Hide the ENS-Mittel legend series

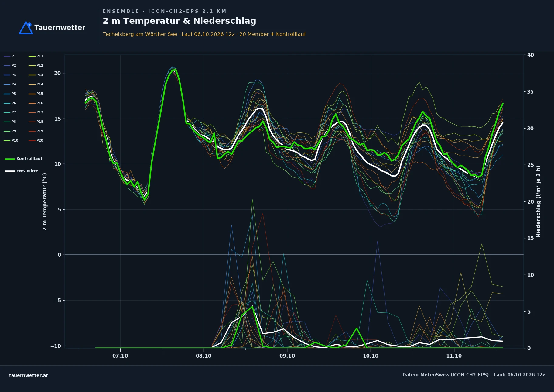pos(22,171)
